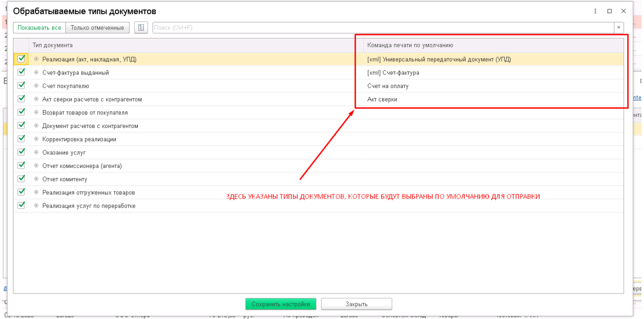
Task: Maximize the Обрабатываемые типы документов window
Action: click(x=610, y=11)
